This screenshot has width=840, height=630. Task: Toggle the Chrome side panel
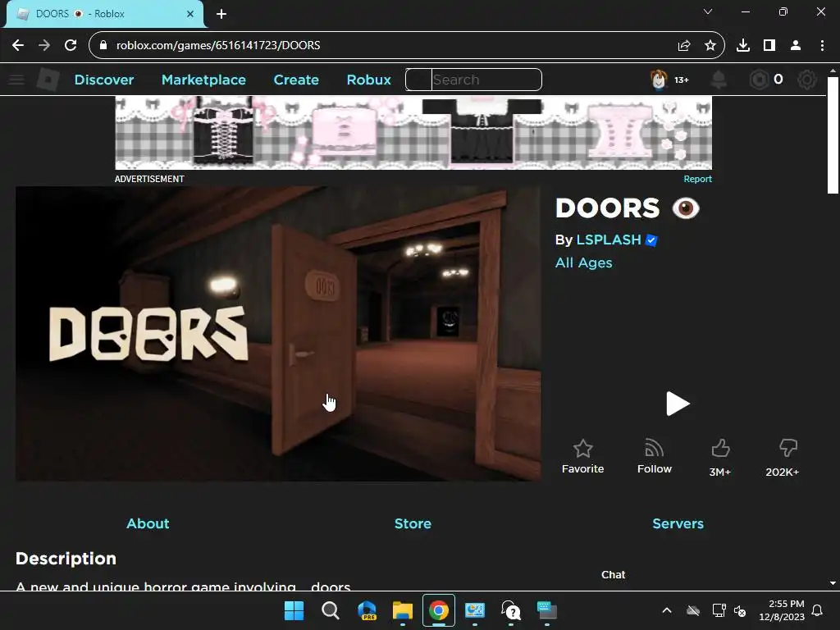point(769,46)
